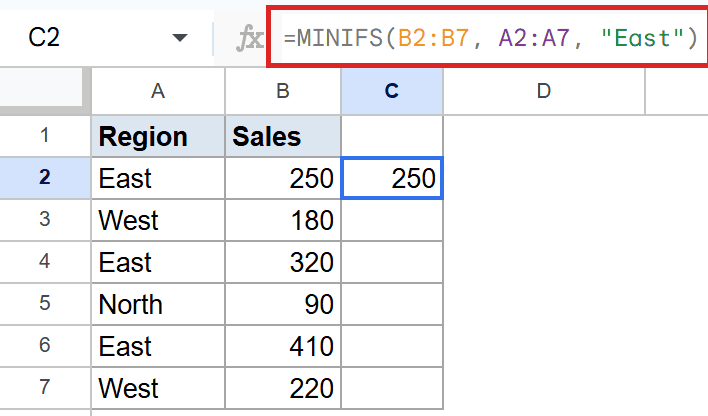The height and width of the screenshot is (416, 708).
Task: Select column B header
Action: pyautogui.click(x=283, y=91)
